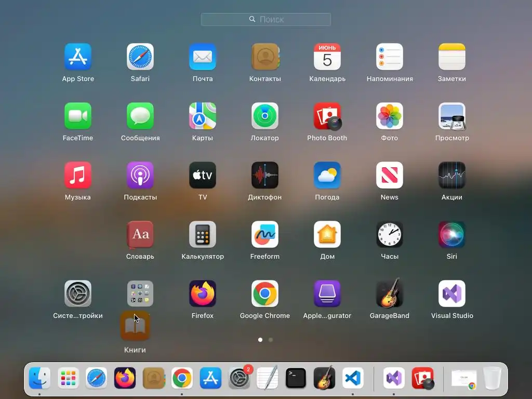532x399 pixels.
Task: Open TextEdit in the Dock
Action: point(268,378)
